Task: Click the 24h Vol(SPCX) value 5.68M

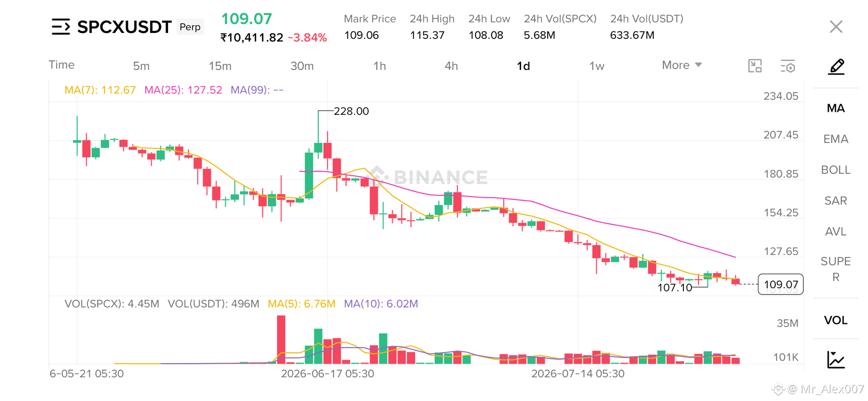Action: 540,35
